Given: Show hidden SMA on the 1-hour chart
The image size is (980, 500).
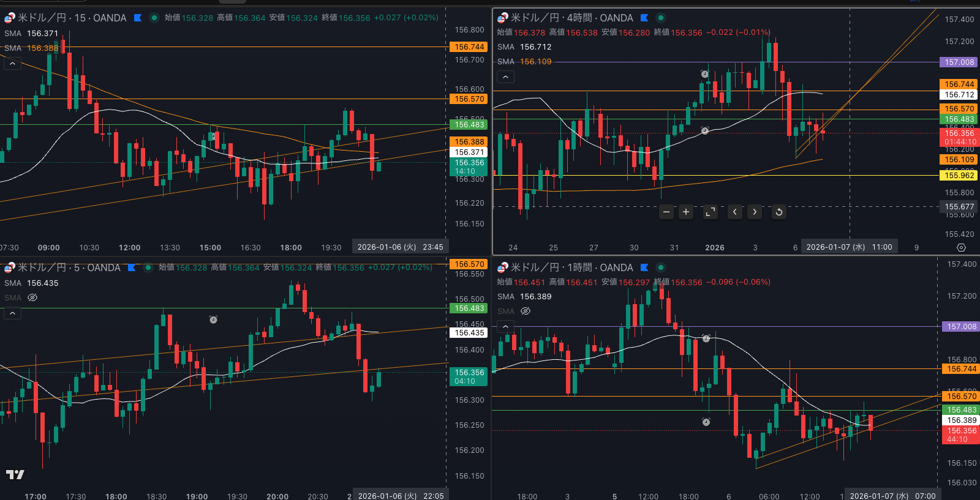Looking at the screenshot, I should pos(526,311).
